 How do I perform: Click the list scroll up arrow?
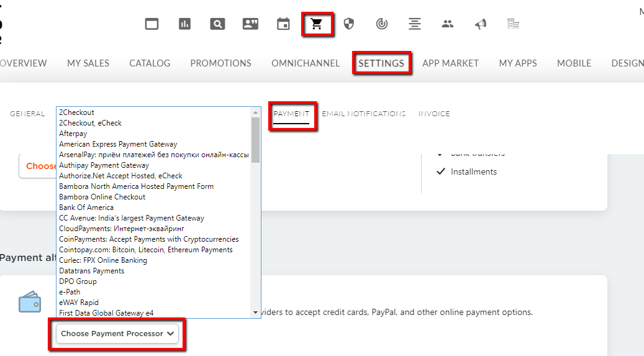[x=255, y=112]
